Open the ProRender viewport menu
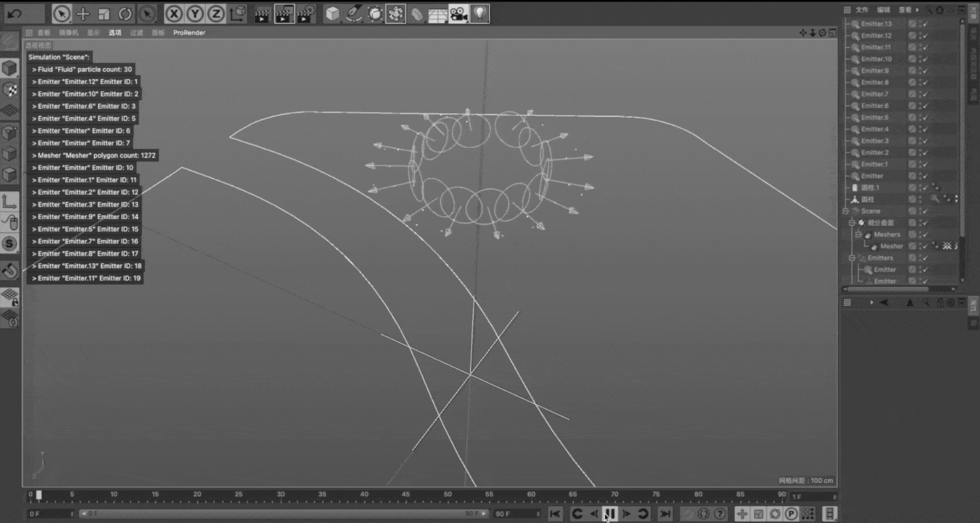Image resolution: width=980 pixels, height=523 pixels. (x=189, y=33)
